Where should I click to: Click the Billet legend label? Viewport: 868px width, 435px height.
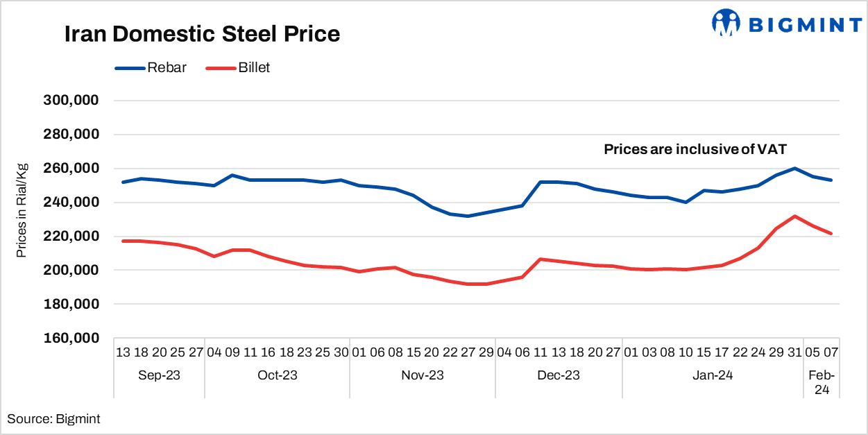[x=254, y=68]
